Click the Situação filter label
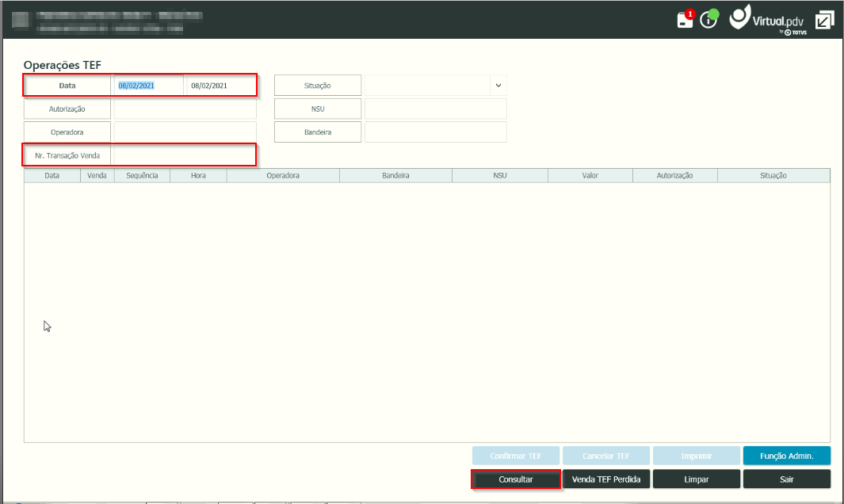This screenshot has width=844, height=504. (318, 86)
